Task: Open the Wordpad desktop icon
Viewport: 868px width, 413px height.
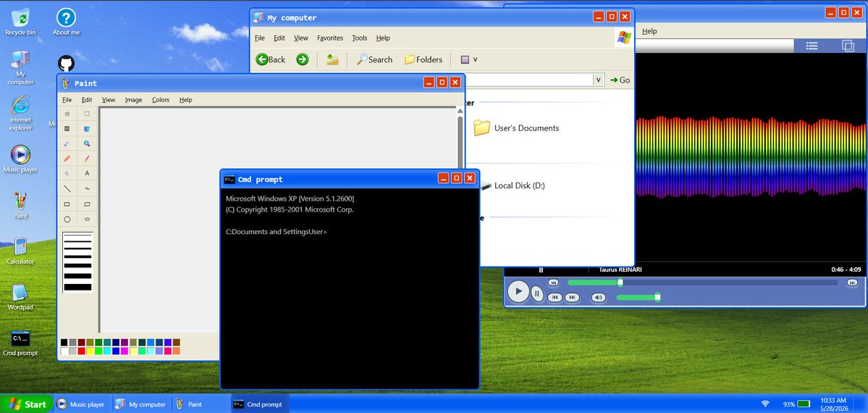Action: [20, 296]
